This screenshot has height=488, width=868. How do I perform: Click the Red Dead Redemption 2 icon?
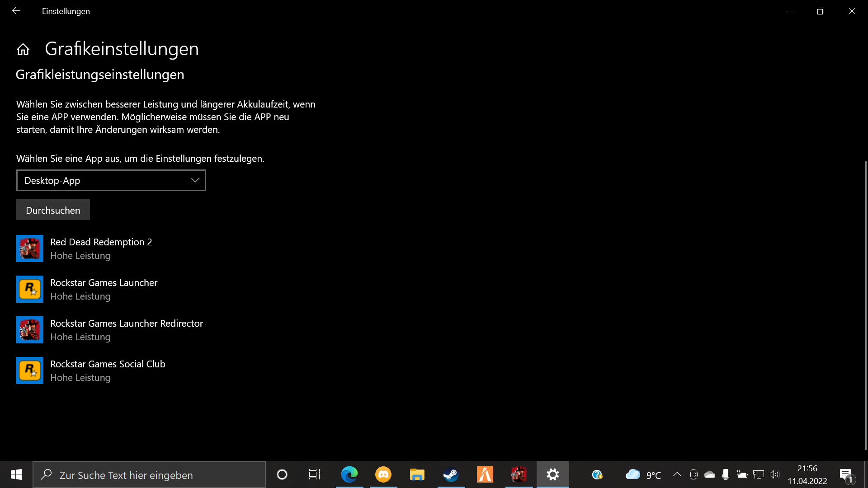click(x=30, y=249)
